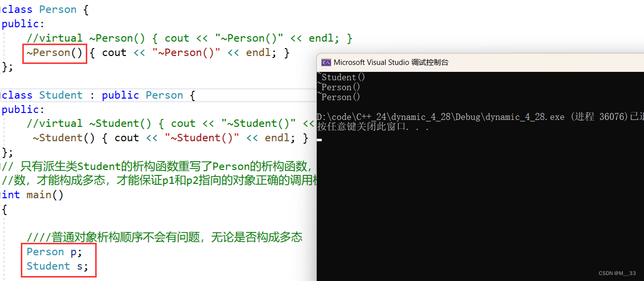
Task: Click the '按任意键关闭此窗口' console message
Action: (x=373, y=127)
